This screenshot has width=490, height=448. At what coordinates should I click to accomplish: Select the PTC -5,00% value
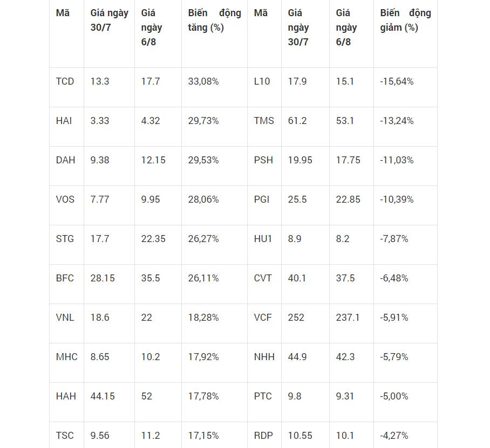tap(394, 396)
